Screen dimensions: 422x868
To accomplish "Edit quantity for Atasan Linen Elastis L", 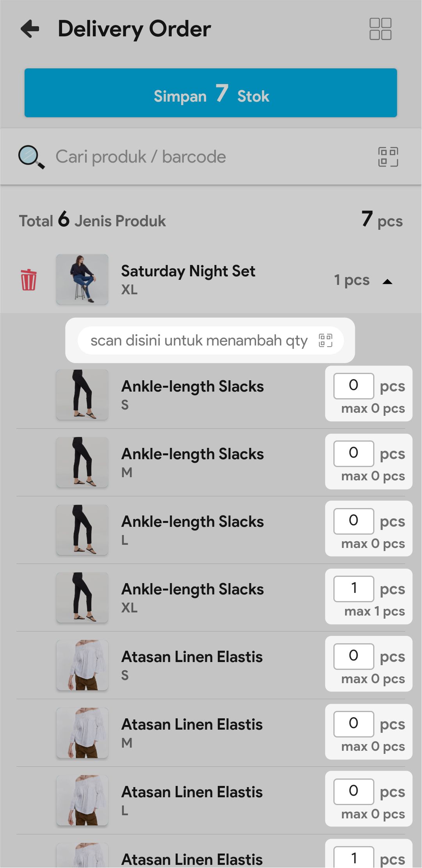I will point(354,791).
